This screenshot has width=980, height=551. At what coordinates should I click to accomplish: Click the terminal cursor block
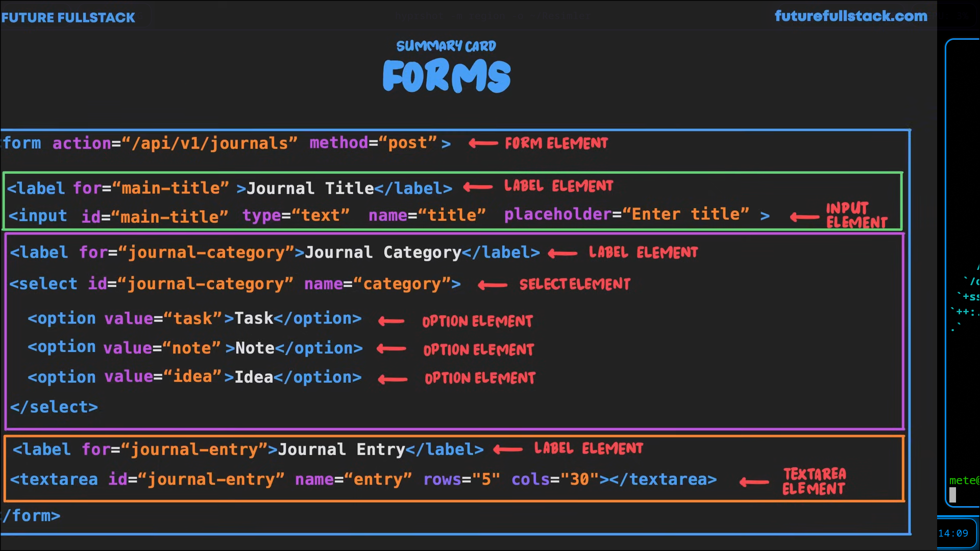coord(952,494)
